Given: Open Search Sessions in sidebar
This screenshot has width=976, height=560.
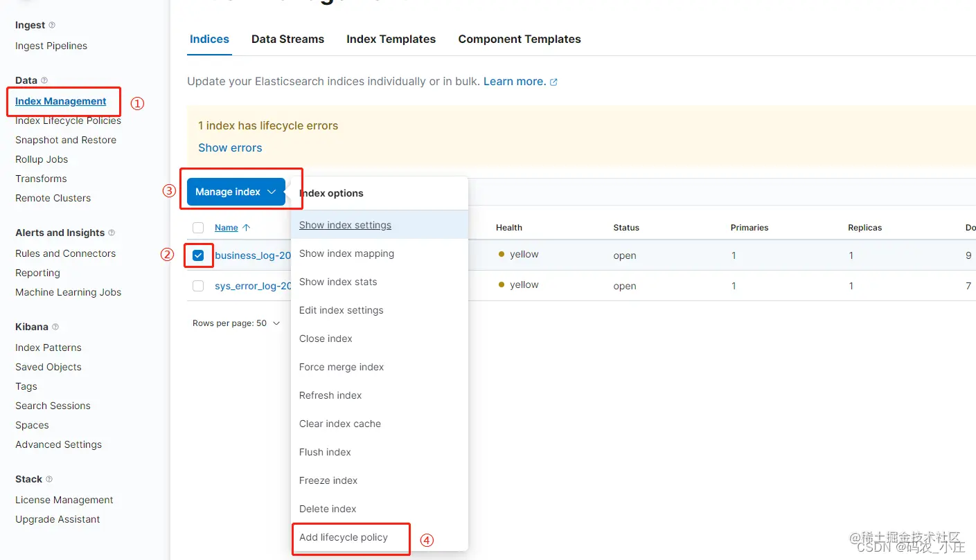Looking at the screenshot, I should coord(53,406).
